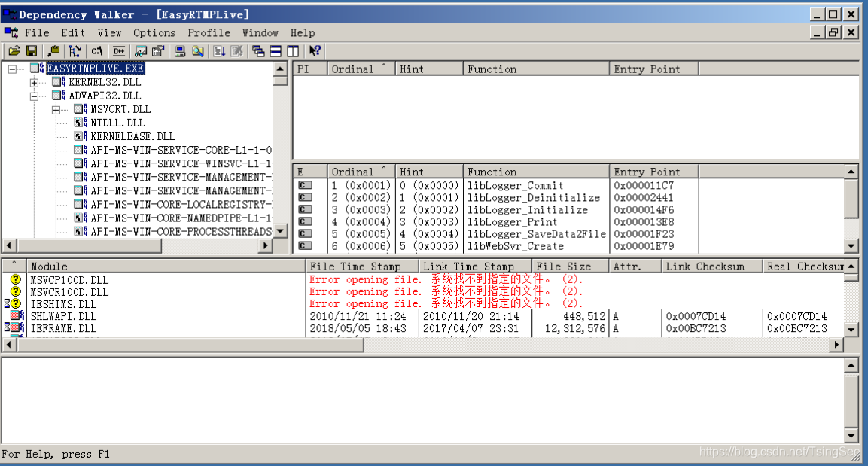Screen dimensions: 868x466
Task: Click the Dependency Walker title bar app icon
Action: (x=10, y=14)
